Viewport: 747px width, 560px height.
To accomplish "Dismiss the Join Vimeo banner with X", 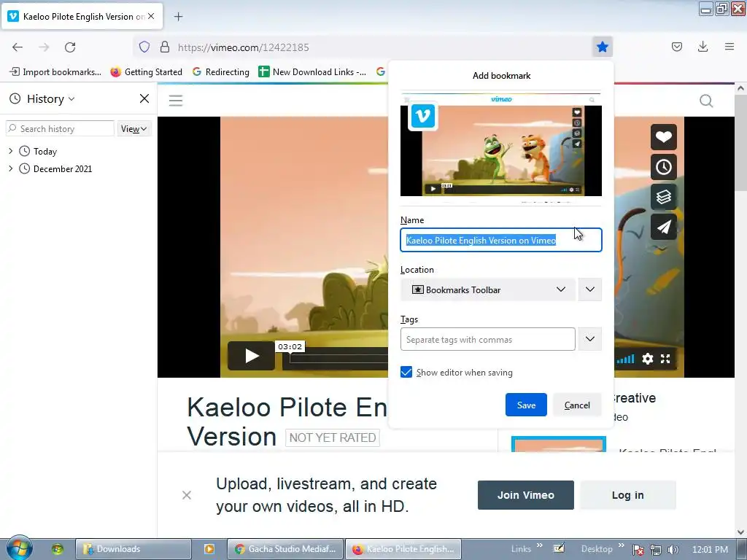I will pos(187,495).
